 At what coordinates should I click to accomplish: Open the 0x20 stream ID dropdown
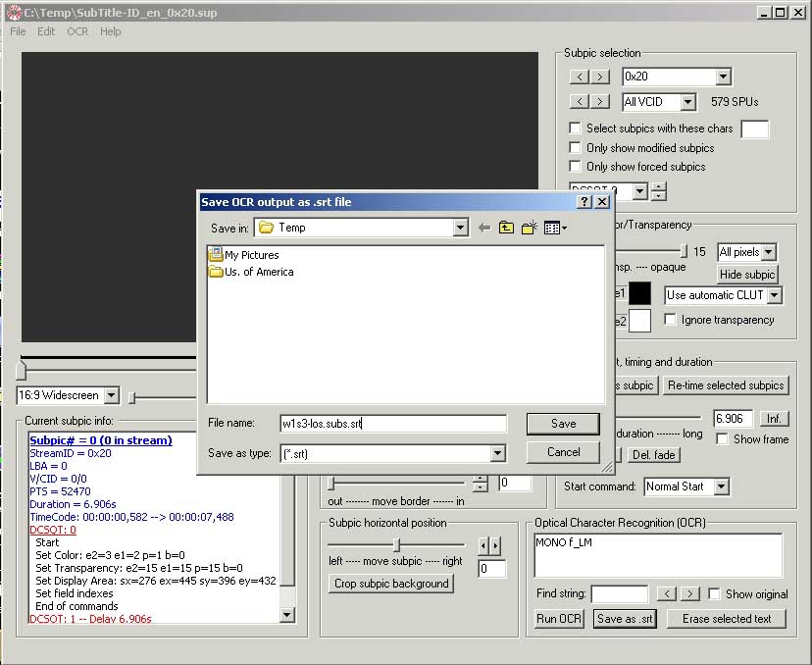pos(723,77)
